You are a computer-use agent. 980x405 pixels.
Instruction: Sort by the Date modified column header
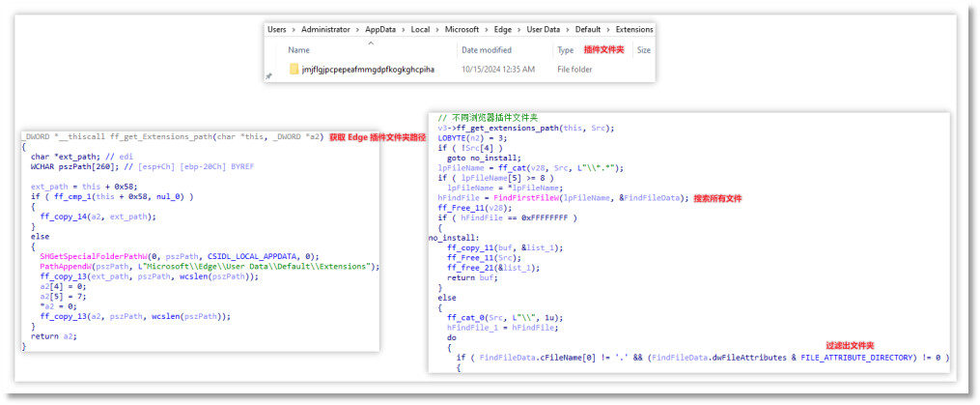pyautogui.click(x=487, y=50)
